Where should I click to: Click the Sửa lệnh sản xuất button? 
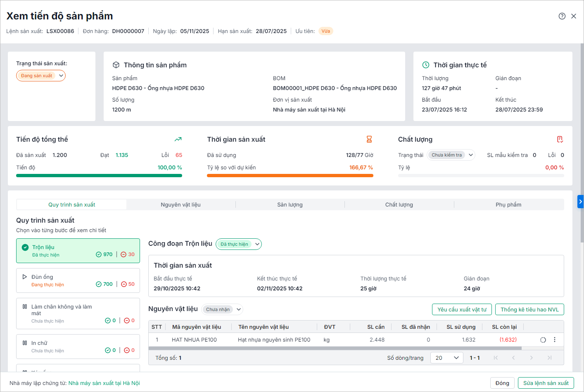point(546,383)
